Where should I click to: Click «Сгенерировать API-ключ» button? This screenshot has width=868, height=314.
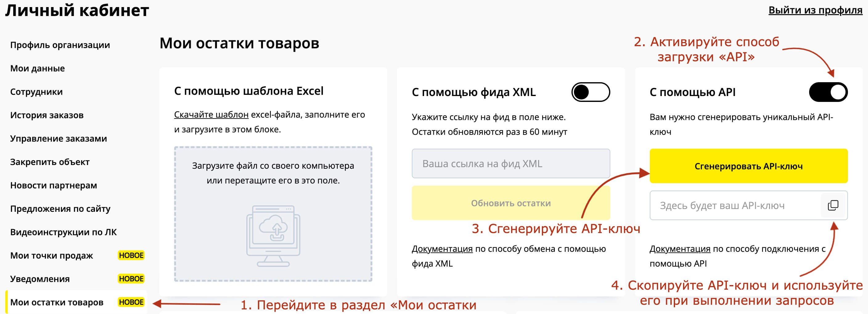pos(749,166)
